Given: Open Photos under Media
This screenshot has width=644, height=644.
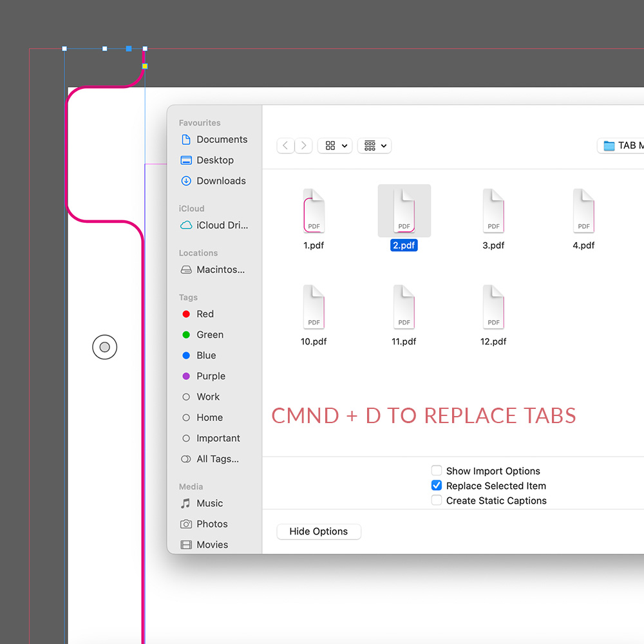Looking at the screenshot, I should [204, 524].
